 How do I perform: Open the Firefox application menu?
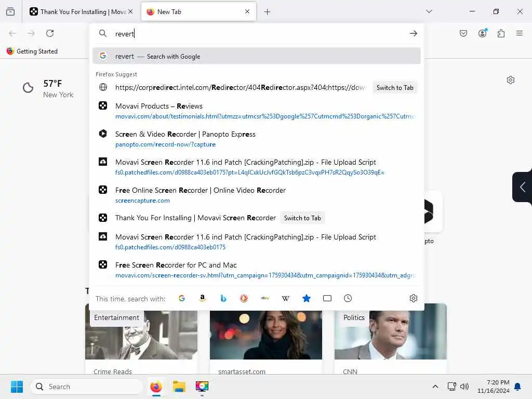click(520, 33)
